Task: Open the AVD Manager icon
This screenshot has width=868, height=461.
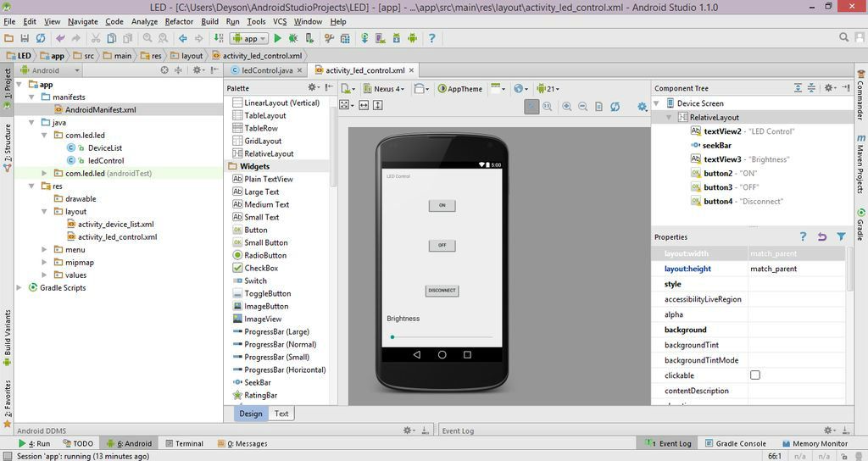Action: (381, 38)
